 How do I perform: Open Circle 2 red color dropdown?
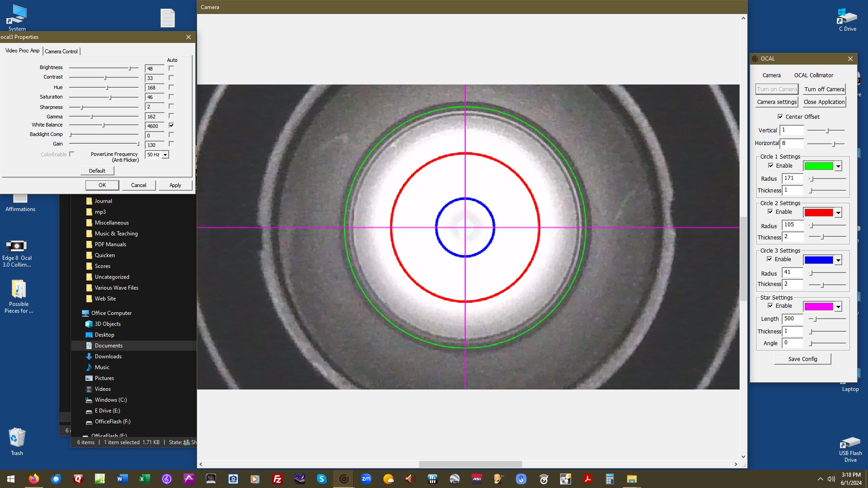(838, 213)
